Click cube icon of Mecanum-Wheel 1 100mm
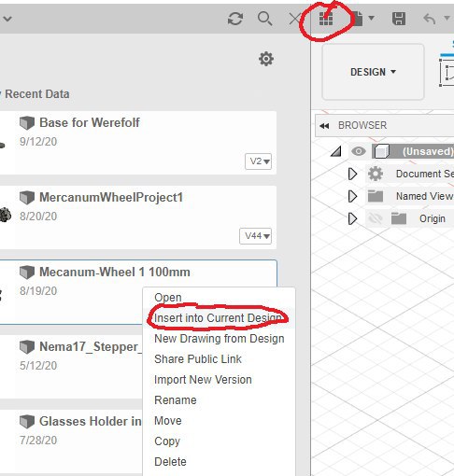 point(27,273)
